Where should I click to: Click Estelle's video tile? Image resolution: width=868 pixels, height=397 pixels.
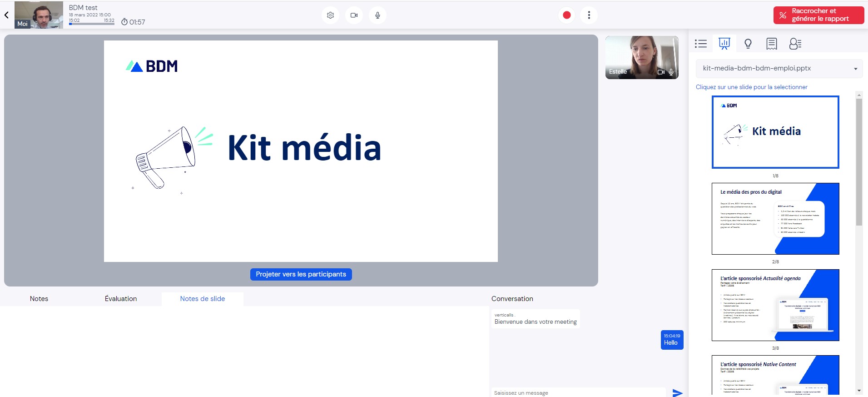642,57
